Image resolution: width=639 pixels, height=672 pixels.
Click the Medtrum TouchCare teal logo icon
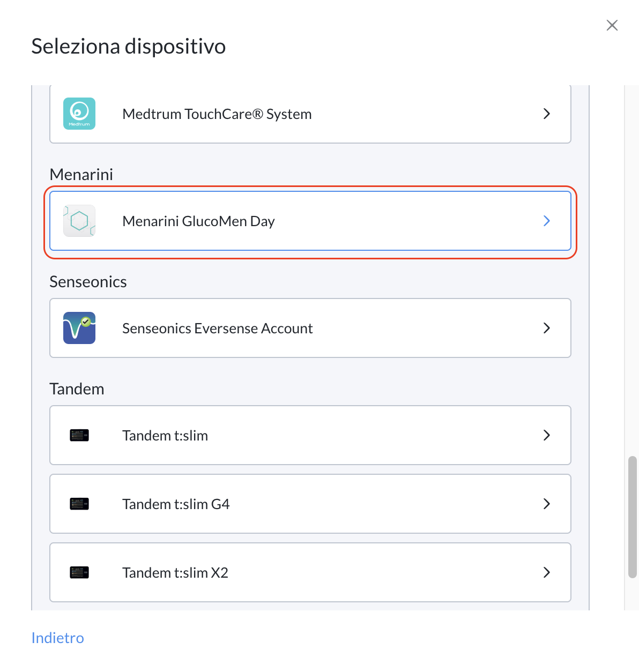point(79,114)
